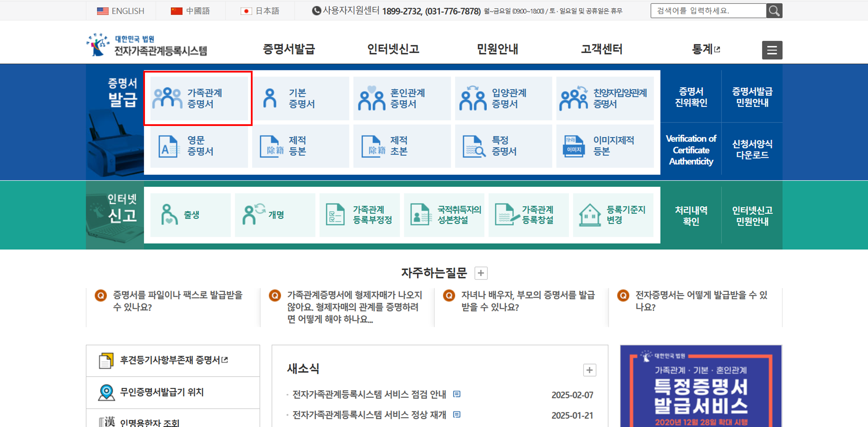Select the 기본증명서 certificate icon
This screenshot has width=868, height=427.
click(301, 98)
